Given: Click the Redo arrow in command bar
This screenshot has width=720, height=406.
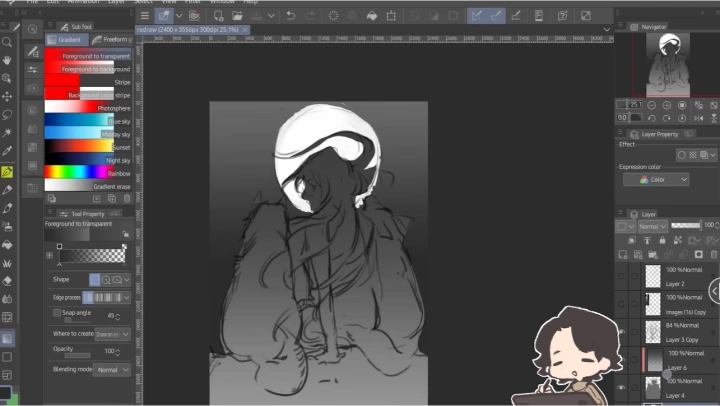Looking at the screenshot, I should (310, 16).
